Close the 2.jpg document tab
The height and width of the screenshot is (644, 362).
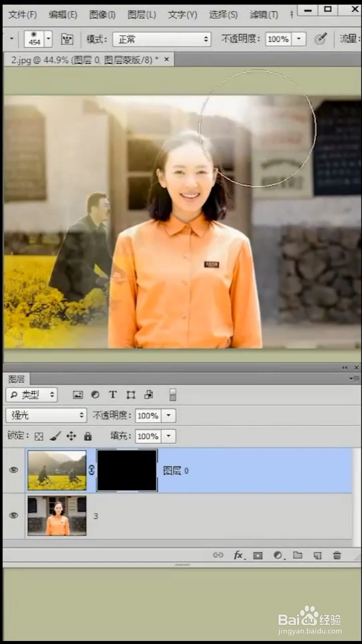click(x=166, y=59)
